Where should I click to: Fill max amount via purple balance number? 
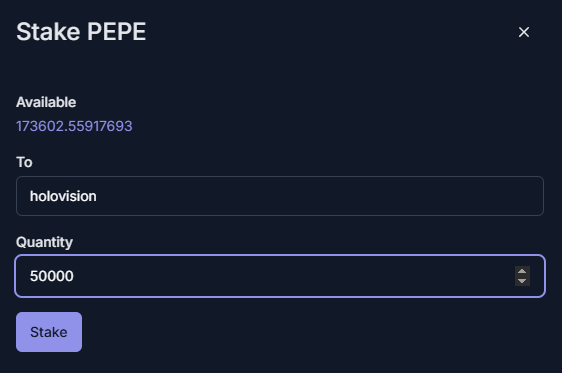[x=74, y=126]
